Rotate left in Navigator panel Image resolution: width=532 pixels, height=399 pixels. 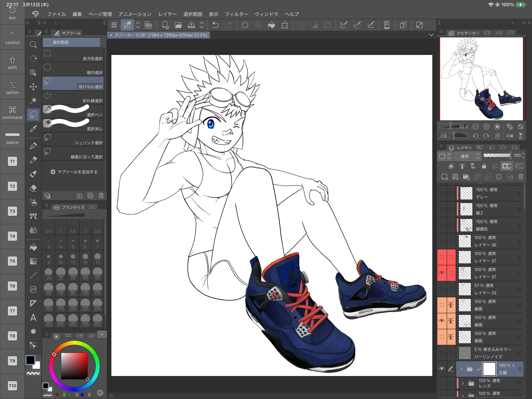(x=476, y=136)
